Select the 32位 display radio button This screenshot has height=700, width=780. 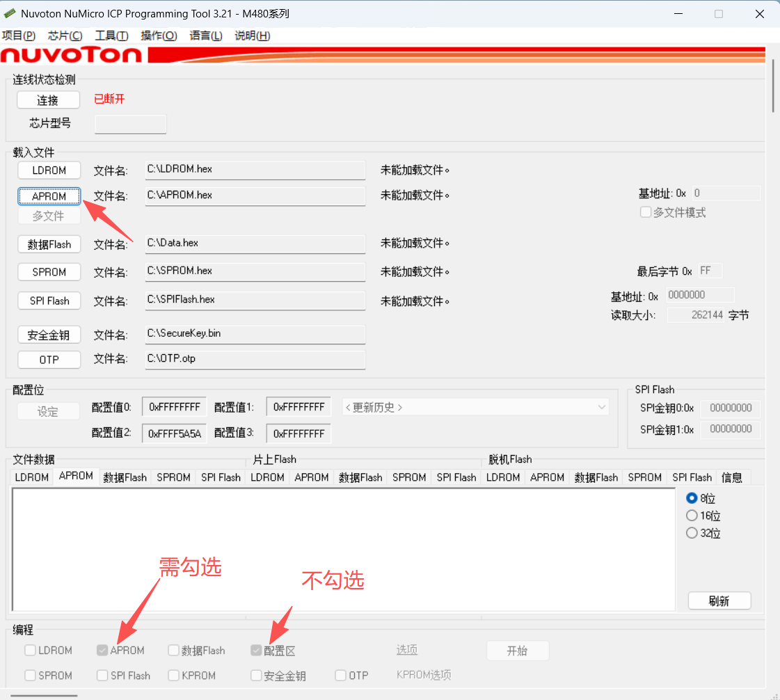(x=692, y=533)
